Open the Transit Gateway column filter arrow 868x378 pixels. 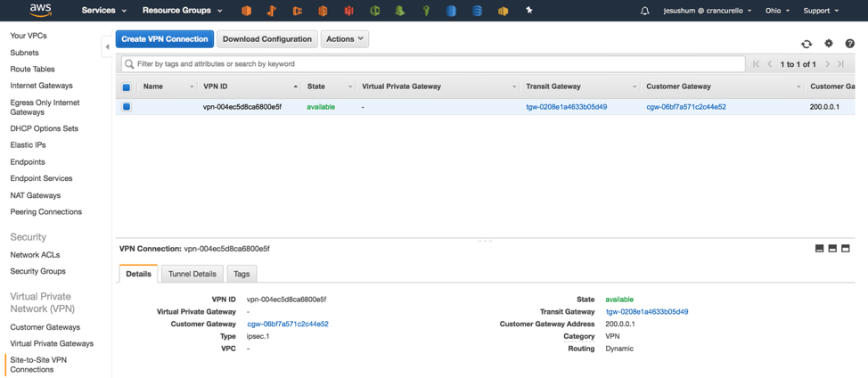(x=635, y=86)
